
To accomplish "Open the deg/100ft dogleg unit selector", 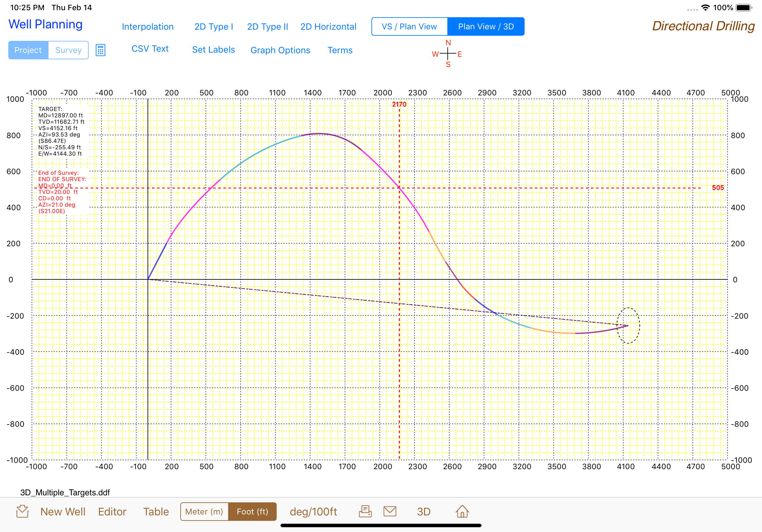I will (313, 512).
